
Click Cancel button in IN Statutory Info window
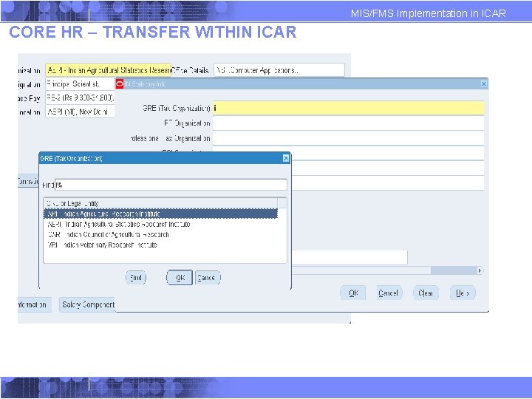click(389, 293)
